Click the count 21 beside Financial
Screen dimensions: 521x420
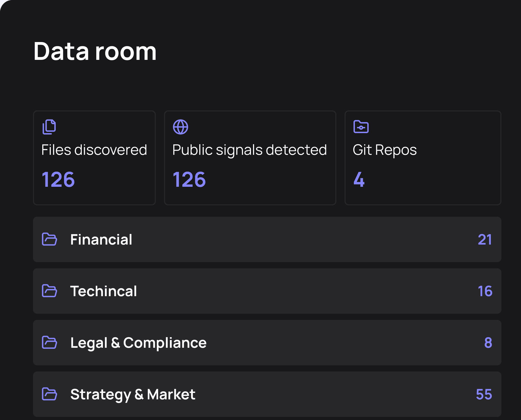[485, 240]
